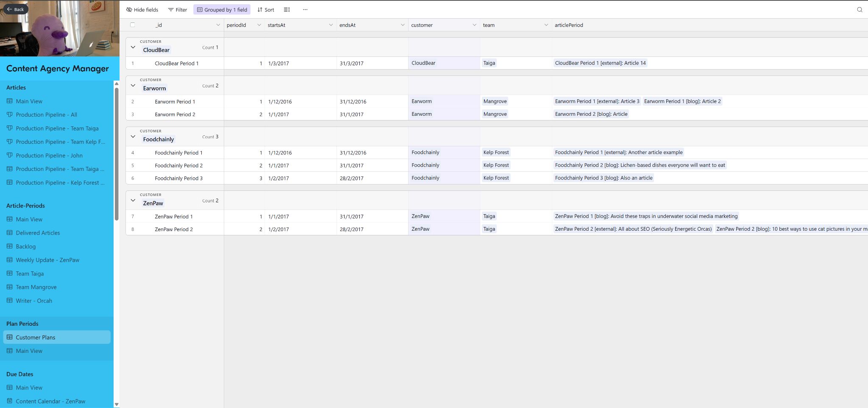Open the Production Pipeline - John view

pos(49,156)
